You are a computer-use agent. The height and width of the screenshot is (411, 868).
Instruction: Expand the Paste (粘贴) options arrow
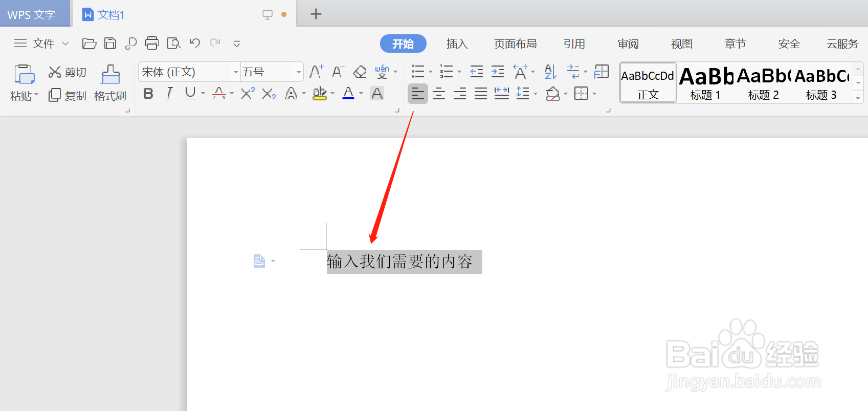36,95
